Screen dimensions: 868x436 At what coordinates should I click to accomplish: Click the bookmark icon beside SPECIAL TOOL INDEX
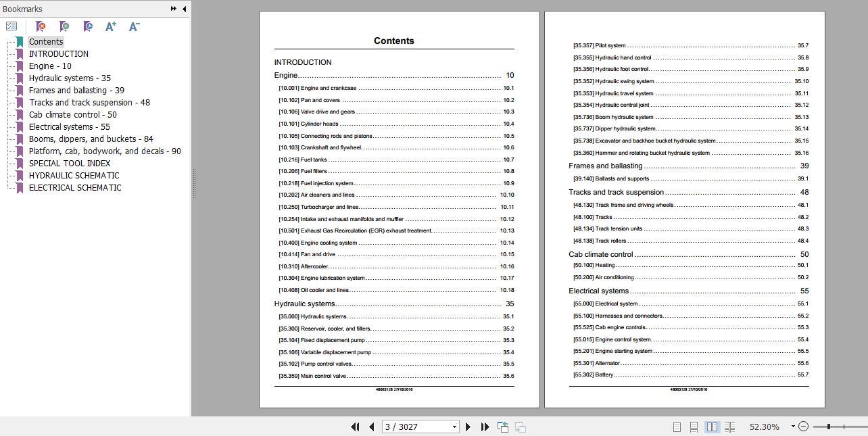coord(20,164)
